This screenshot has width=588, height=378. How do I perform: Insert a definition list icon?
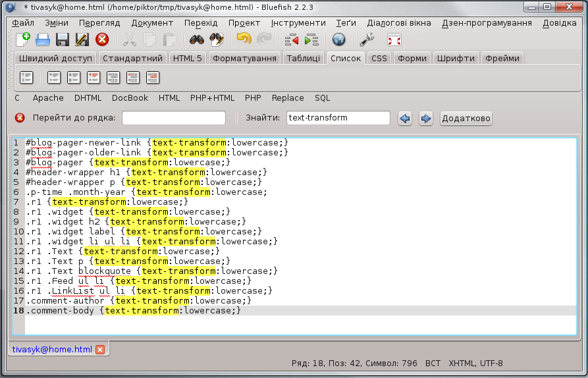click(x=113, y=78)
